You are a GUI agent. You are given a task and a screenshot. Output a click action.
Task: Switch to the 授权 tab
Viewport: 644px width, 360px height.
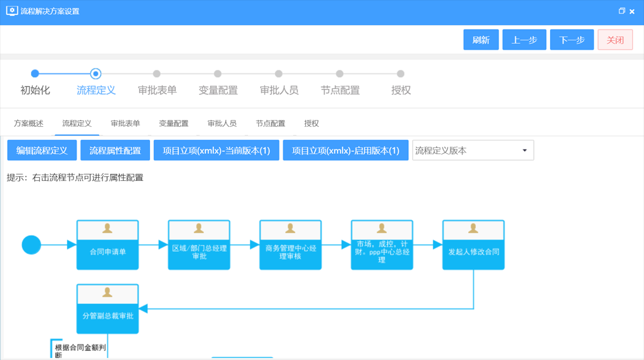coord(312,124)
